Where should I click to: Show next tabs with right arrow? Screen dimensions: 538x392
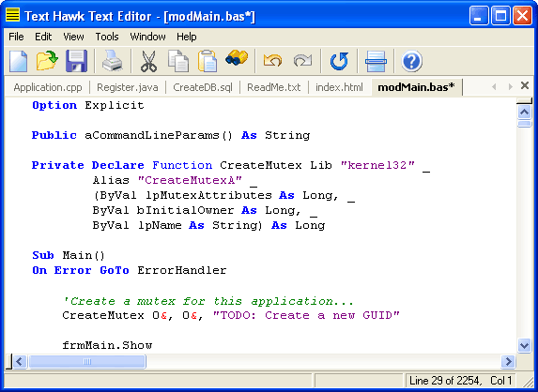(511, 86)
